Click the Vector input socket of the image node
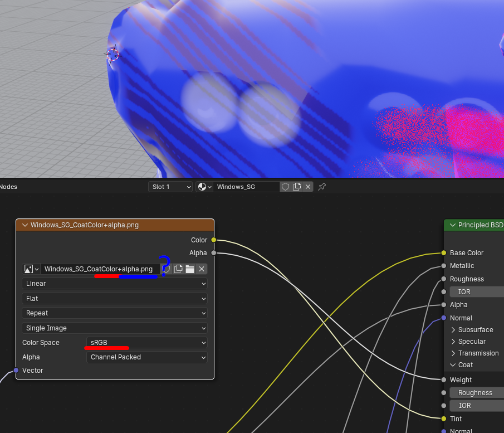This screenshot has width=504, height=433. tap(16, 370)
